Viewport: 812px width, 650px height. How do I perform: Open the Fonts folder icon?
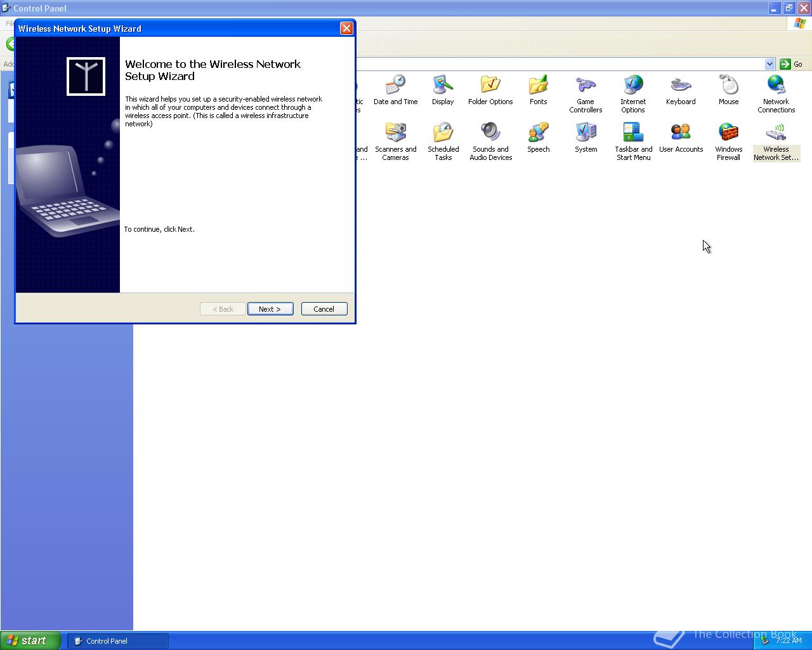tap(538, 90)
